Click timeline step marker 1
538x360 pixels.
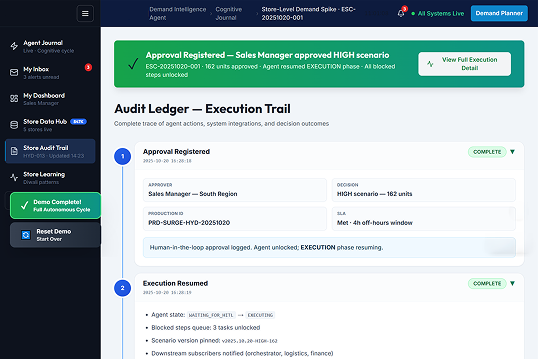[x=122, y=156]
